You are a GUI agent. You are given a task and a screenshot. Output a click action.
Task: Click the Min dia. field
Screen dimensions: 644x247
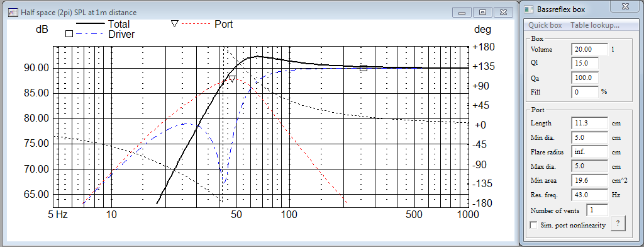pos(589,137)
